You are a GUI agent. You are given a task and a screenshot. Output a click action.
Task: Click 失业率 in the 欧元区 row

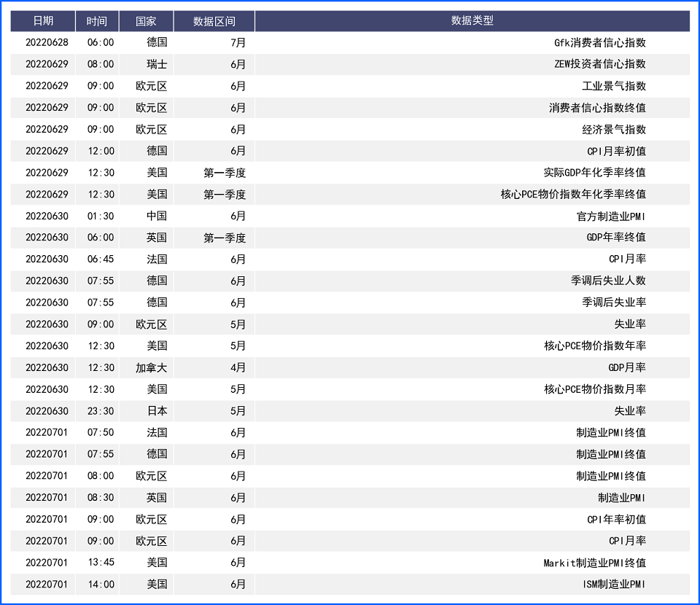[x=630, y=324]
